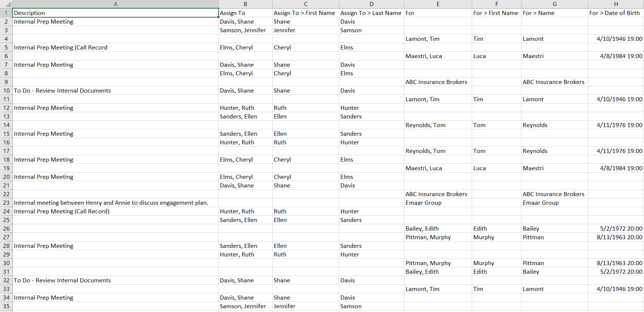Select the column A header

click(115, 4)
